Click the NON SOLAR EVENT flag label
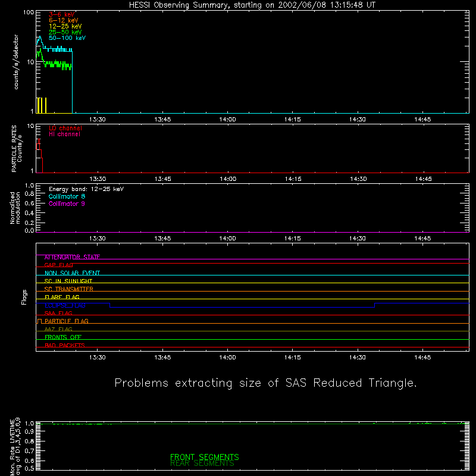Screen dimensions: 476x476 pos(72,273)
